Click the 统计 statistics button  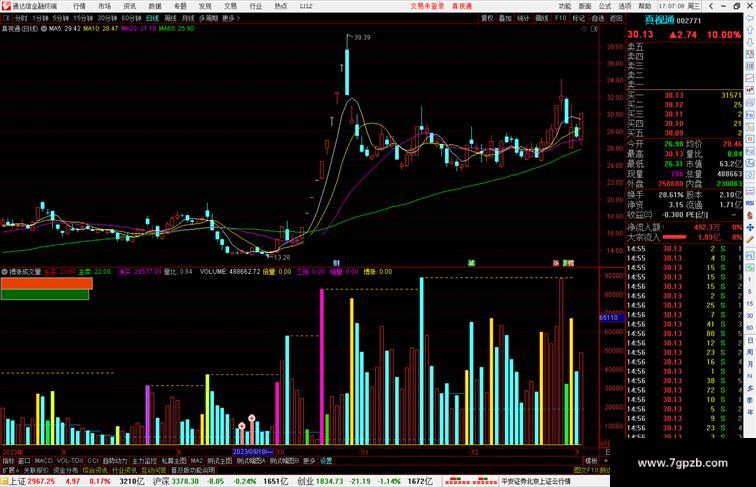point(524,18)
